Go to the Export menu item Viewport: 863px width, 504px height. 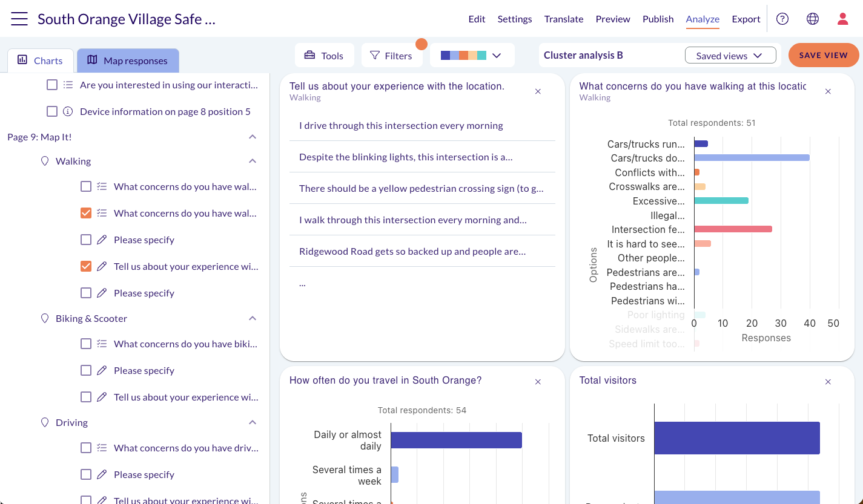pyautogui.click(x=746, y=19)
